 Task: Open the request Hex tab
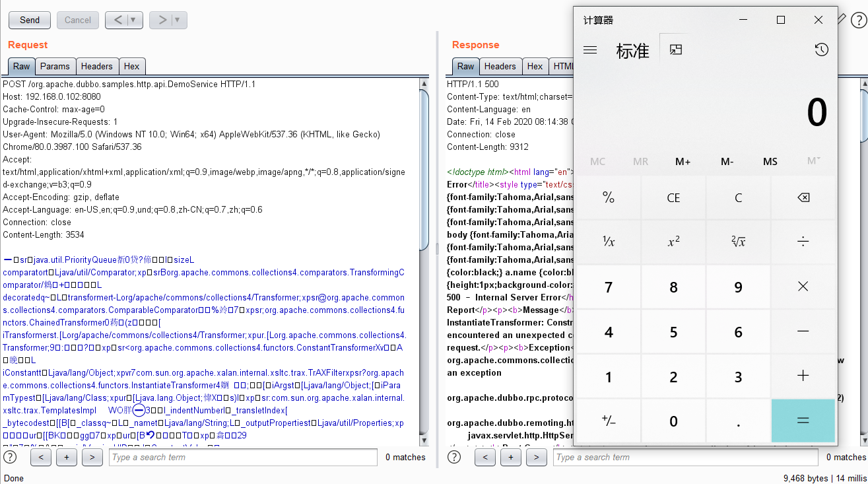coord(132,66)
